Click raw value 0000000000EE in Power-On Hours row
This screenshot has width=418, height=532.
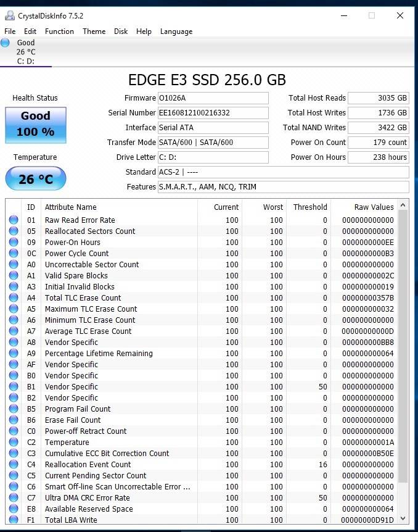pyautogui.click(x=368, y=243)
